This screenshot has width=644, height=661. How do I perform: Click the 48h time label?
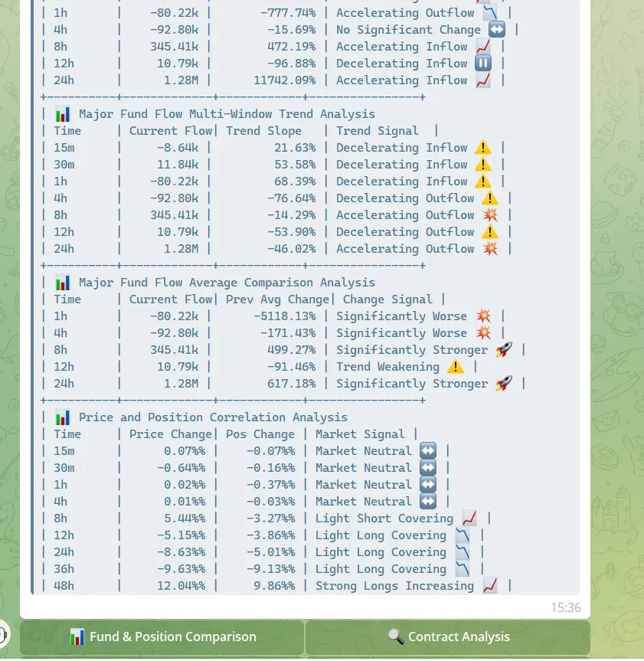pyautogui.click(x=64, y=586)
